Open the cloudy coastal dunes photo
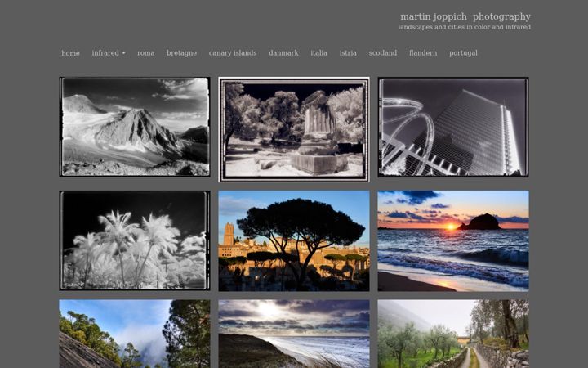Viewport: 588px width, 368px height. [x=294, y=334]
